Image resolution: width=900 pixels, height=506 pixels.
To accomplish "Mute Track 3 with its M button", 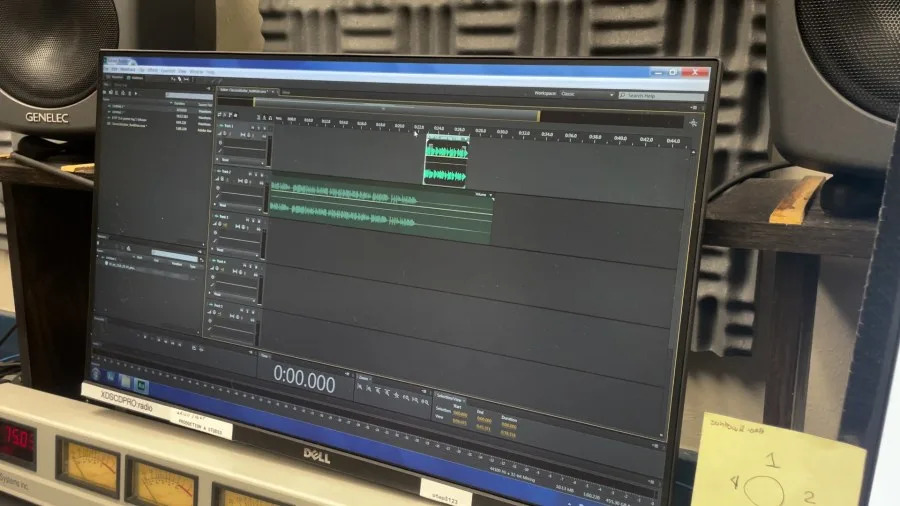I will point(247,220).
